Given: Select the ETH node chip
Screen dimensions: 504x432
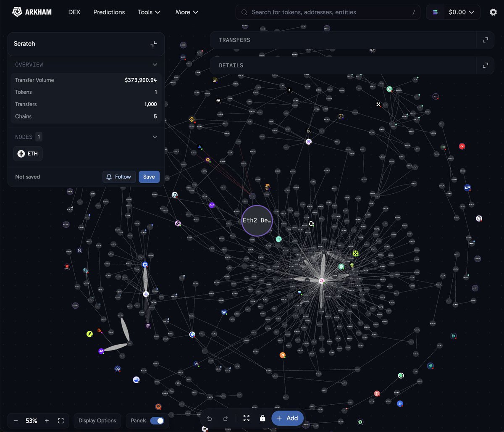Looking at the screenshot, I should 28,154.
